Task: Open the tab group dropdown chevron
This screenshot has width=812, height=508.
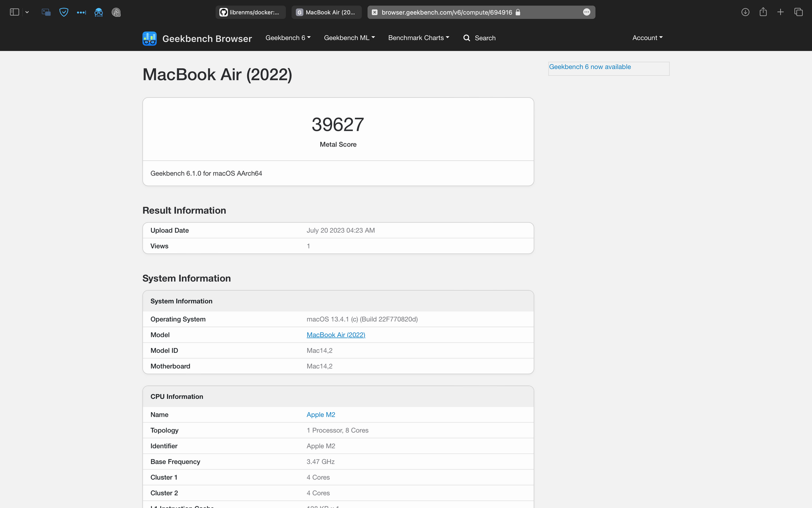Action: 27,12
